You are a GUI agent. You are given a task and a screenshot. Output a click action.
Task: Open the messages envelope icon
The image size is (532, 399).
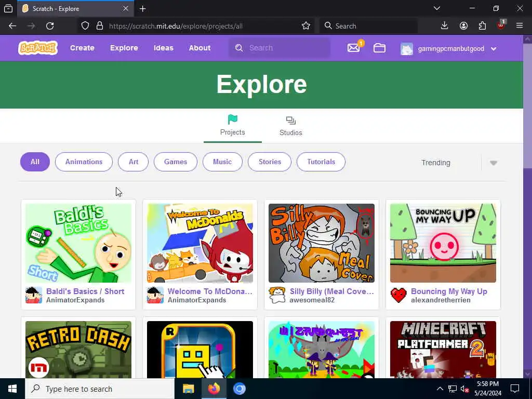pyautogui.click(x=353, y=48)
